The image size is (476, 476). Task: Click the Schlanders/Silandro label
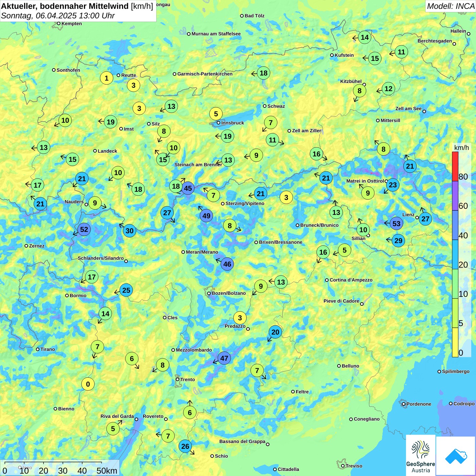(101, 258)
